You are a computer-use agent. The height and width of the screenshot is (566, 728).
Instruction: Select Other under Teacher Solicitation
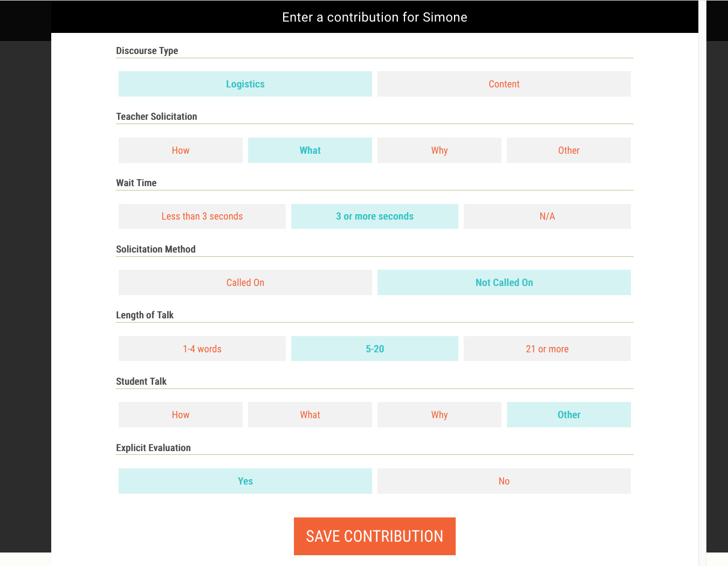coord(569,151)
